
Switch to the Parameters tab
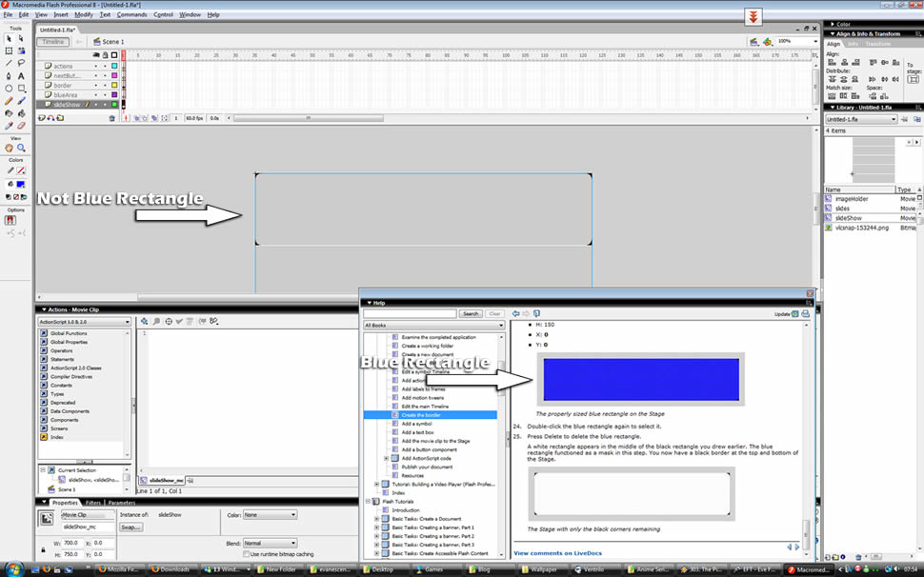click(x=122, y=503)
